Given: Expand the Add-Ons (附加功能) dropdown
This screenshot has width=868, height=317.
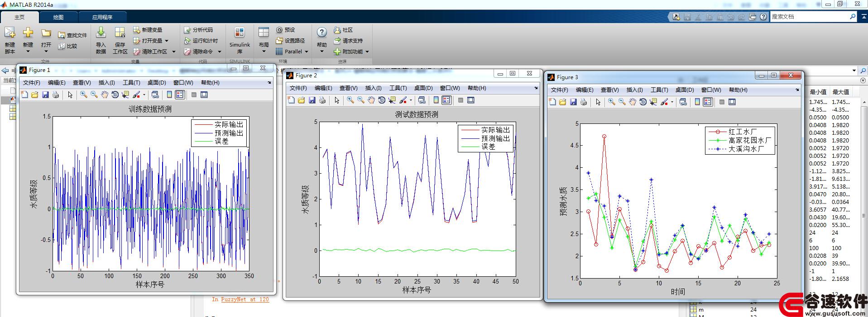Looking at the screenshot, I should pyautogui.click(x=367, y=52).
